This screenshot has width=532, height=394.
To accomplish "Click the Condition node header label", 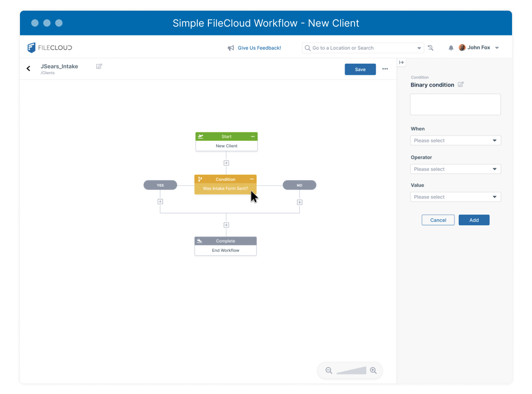I will (x=225, y=179).
